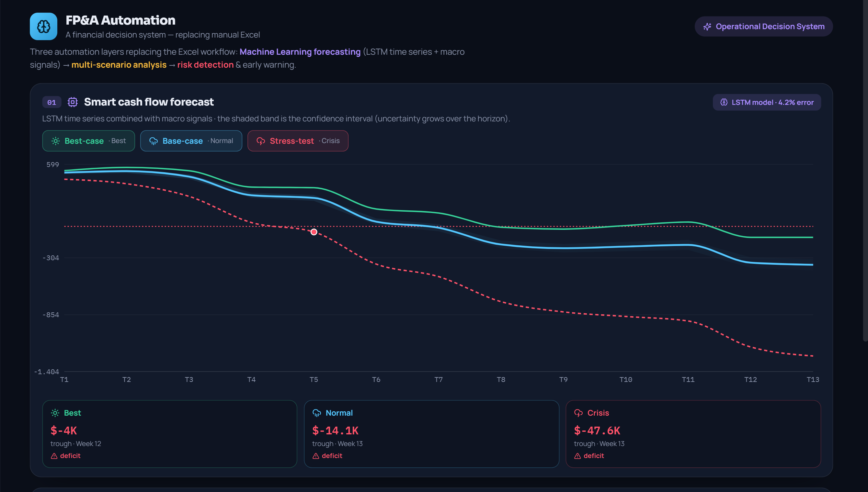This screenshot has height=492, width=868.
Task: Click the T5 axis label
Action: point(314,379)
